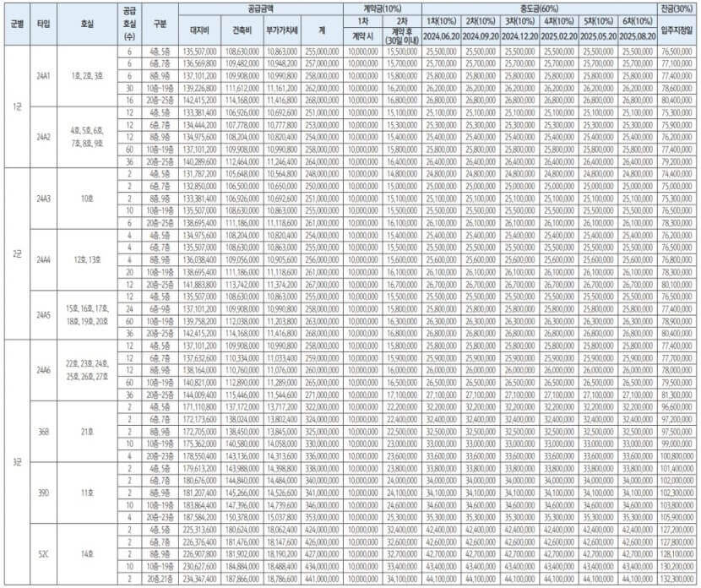This screenshot has height=588, width=701.
Task: Click the 6층-9층 floor cell
Action: 160,309
